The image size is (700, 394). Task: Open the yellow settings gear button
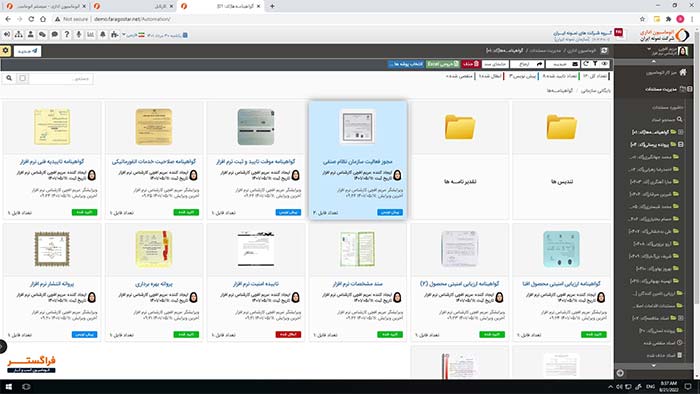[x=5, y=51]
